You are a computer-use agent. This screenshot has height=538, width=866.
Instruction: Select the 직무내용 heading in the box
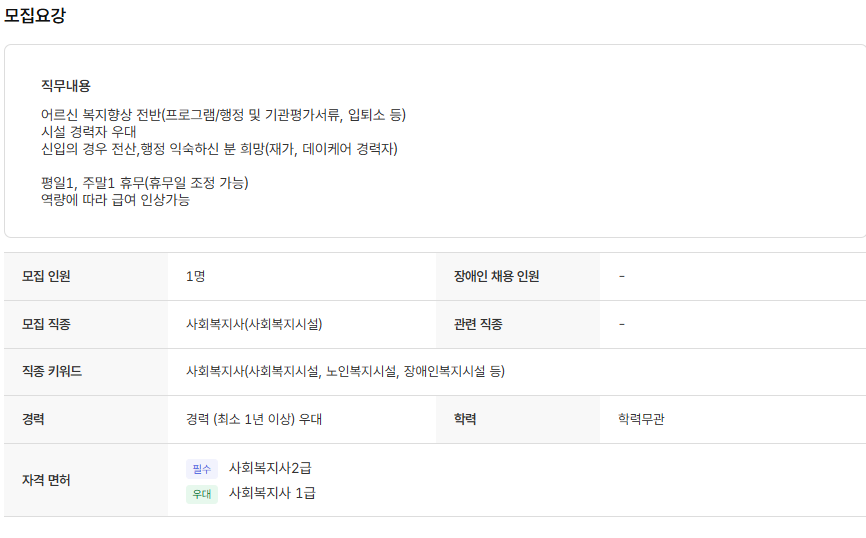point(66,86)
